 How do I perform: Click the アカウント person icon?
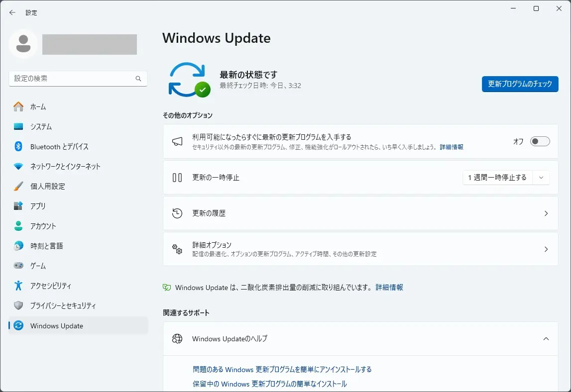tap(18, 226)
